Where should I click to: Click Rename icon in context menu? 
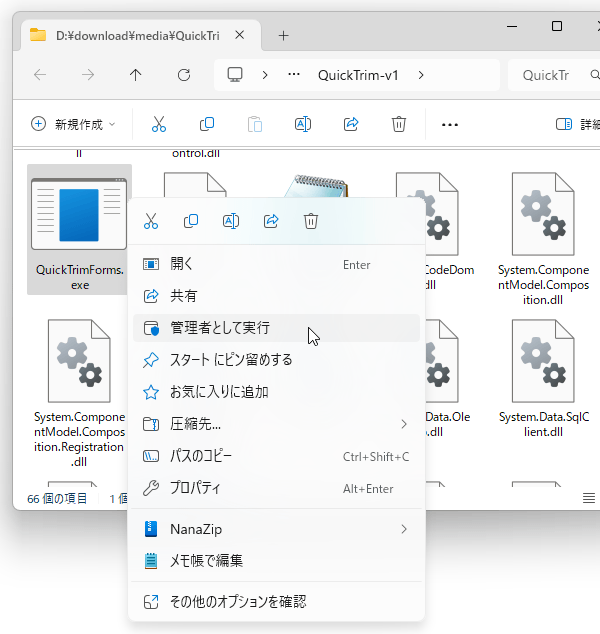(231, 221)
